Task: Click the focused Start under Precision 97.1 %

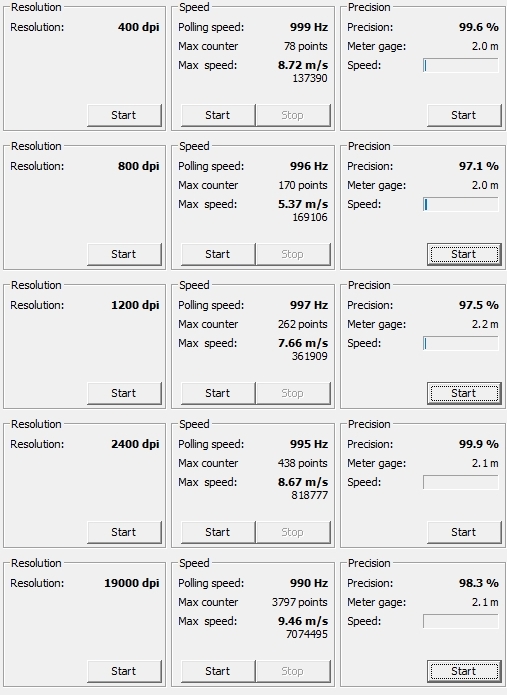Action: [x=464, y=254]
